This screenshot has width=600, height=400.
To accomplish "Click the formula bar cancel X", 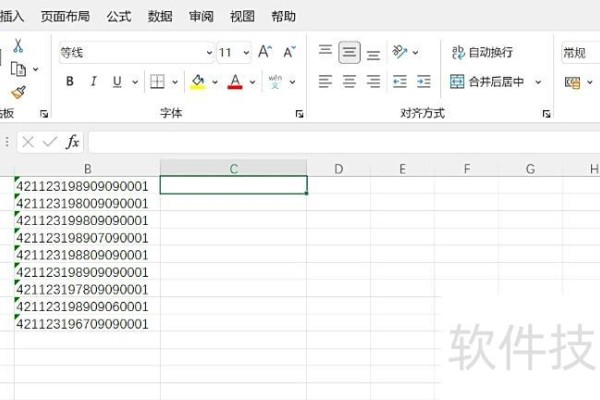I will point(28,142).
